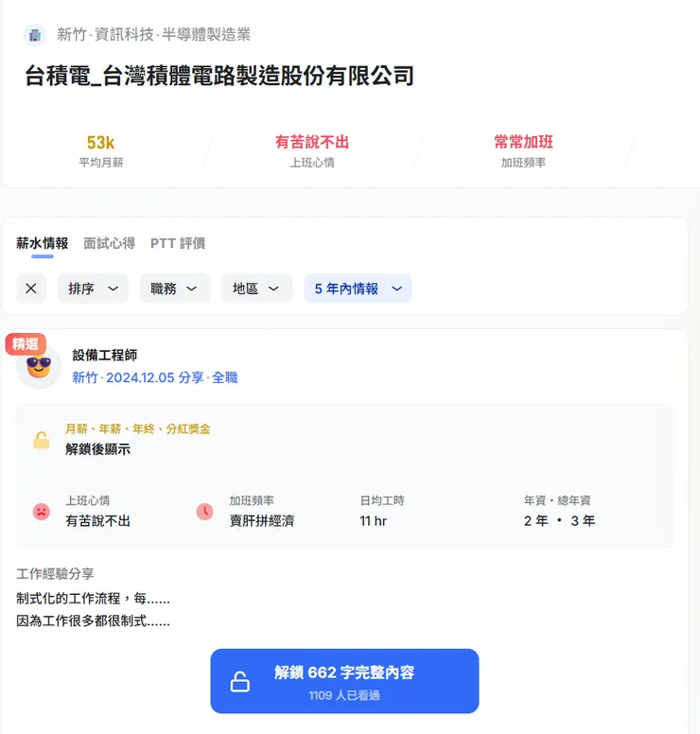700x734 pixels.
Task: Click the 常常加班 overtime frequency stat
Action: click(x=523, y=142)
